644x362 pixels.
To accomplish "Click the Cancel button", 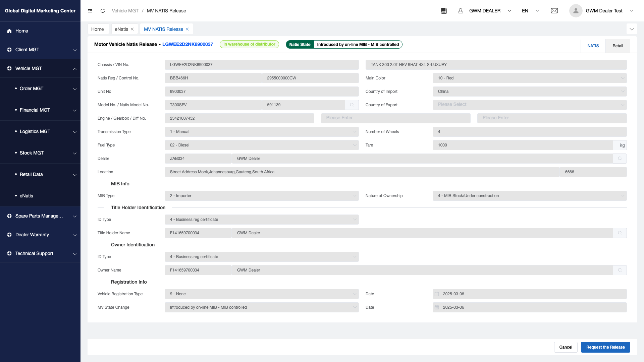I will click(566, 347).
